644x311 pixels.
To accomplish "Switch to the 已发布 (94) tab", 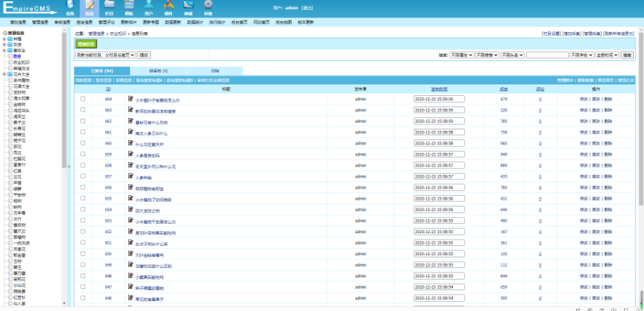I will [102, 71].
